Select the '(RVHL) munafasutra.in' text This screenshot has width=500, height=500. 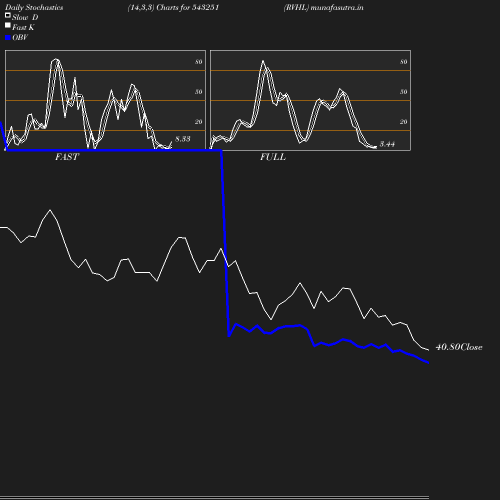[323, 8]
